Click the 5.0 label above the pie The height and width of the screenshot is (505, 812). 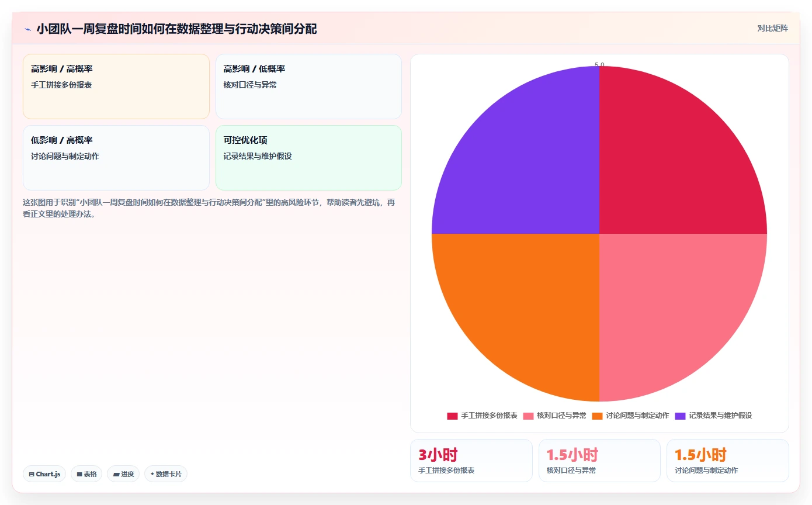[x=599, y=65]
